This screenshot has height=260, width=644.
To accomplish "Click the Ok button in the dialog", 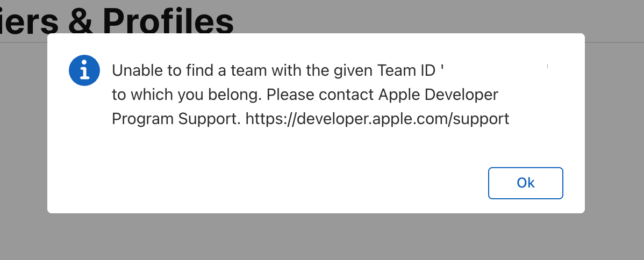I will 525,183.
